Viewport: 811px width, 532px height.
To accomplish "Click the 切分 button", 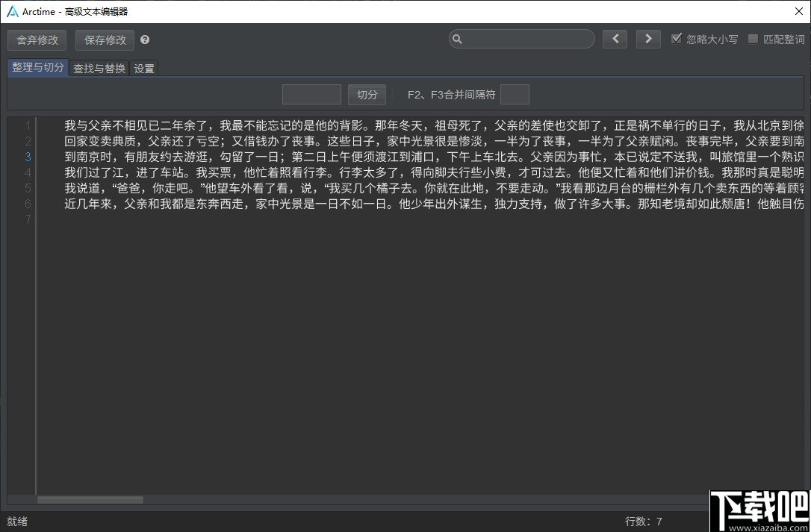I will (x=366, y=94).
